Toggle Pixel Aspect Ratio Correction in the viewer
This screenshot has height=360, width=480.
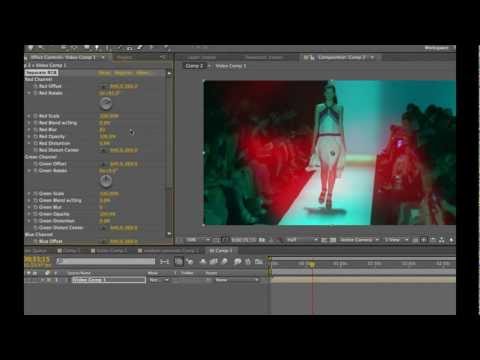pos(416,240)
